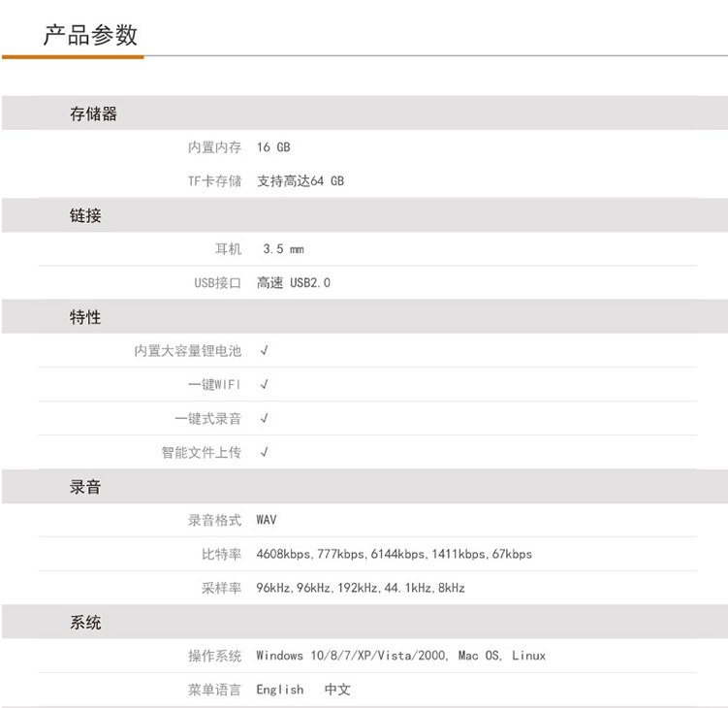Click the checkmark next to 一键WIFI
This screenshot has height=708, width=728.
tap(264, 385)
